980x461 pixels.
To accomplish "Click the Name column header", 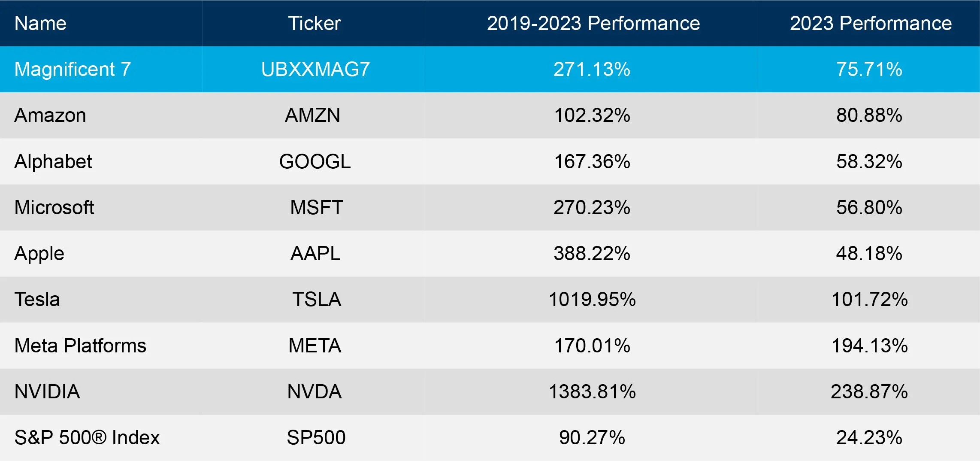I will [x=40, y=23].
